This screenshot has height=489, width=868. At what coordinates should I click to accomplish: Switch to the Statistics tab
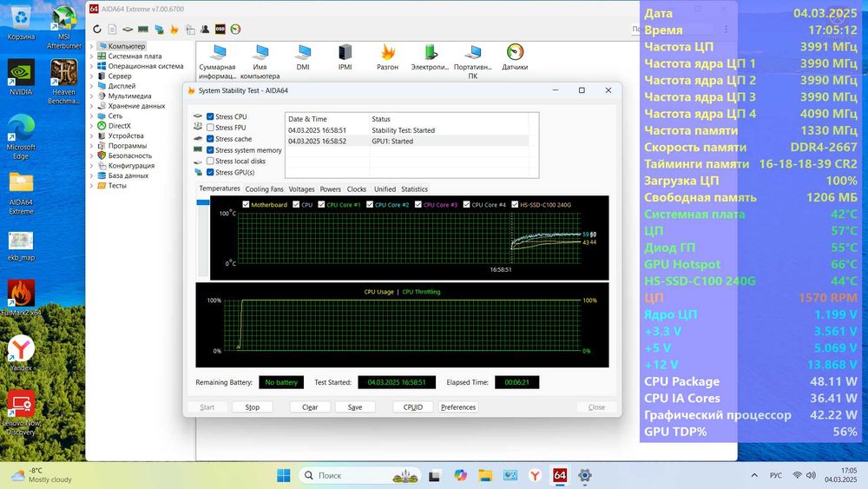pos(414,189)
